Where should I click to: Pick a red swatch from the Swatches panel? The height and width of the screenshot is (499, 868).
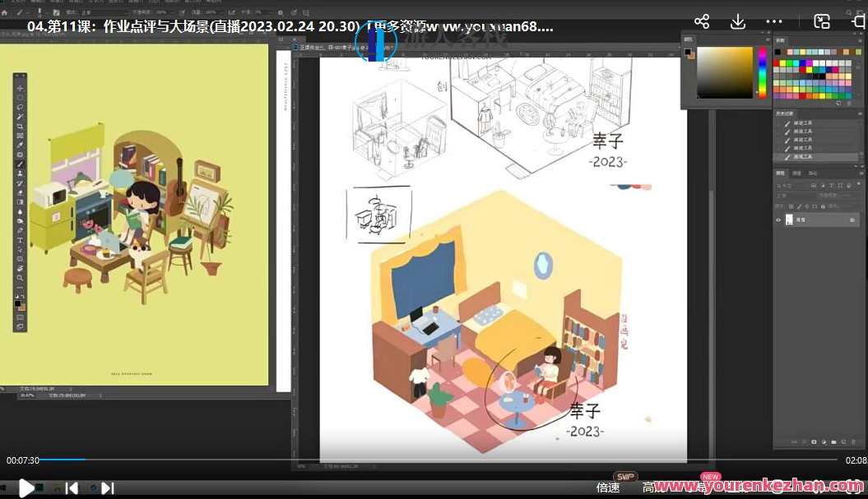(775, 62)
